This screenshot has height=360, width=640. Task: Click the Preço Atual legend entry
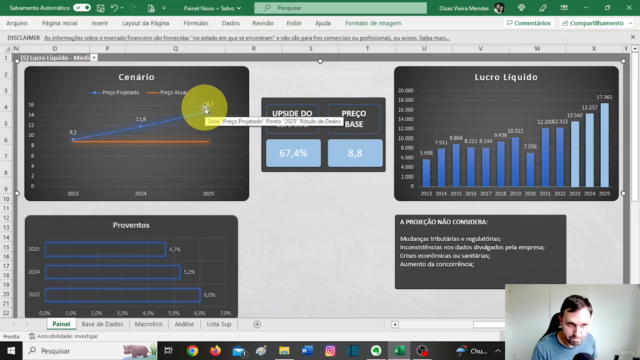[x=167, y=93]
